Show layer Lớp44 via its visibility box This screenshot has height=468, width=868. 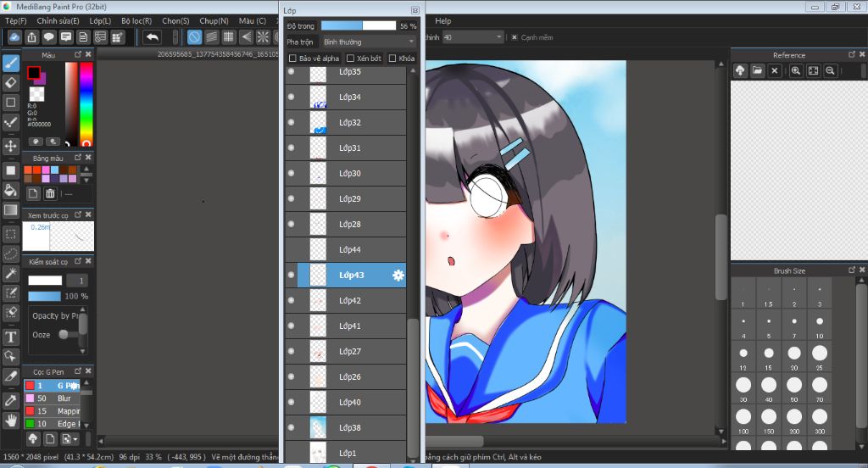[292, 250]
